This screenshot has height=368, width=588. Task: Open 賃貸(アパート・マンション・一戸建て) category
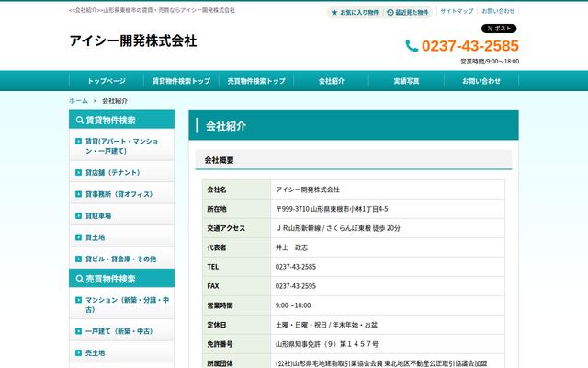[121, 145]
